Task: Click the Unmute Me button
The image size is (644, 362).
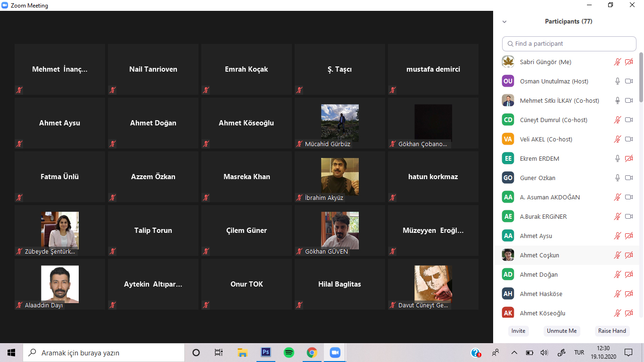Action: (x=561, y=331)
